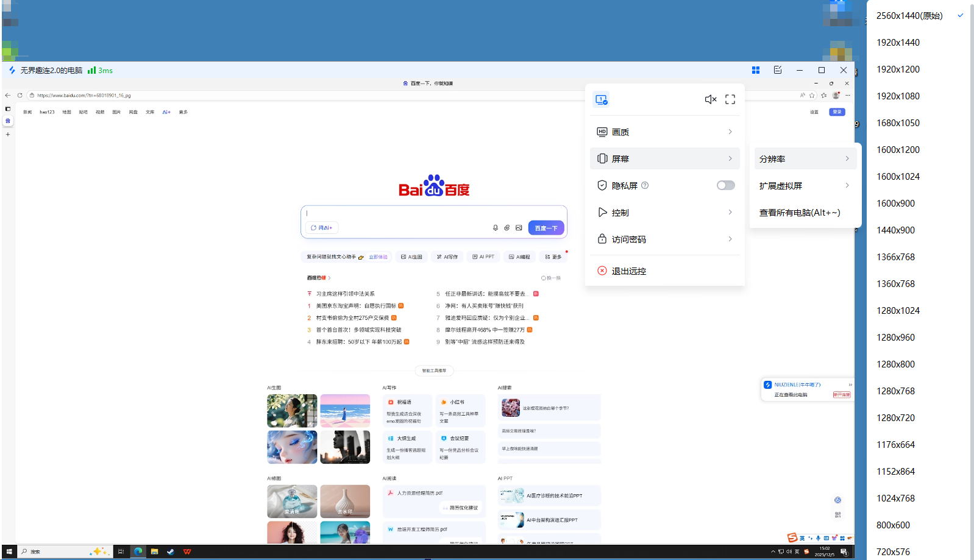Click the image search icon in search box
Screen dimensions: 974x560
coord(519,228)
